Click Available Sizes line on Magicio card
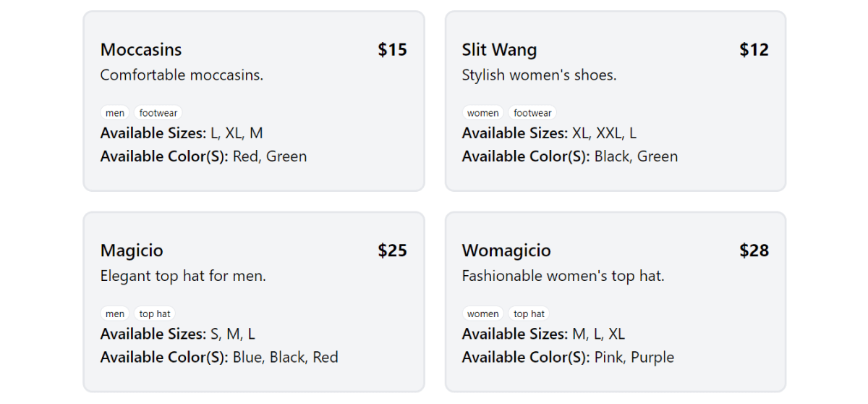The image size is (868, 404). point(178,334)
